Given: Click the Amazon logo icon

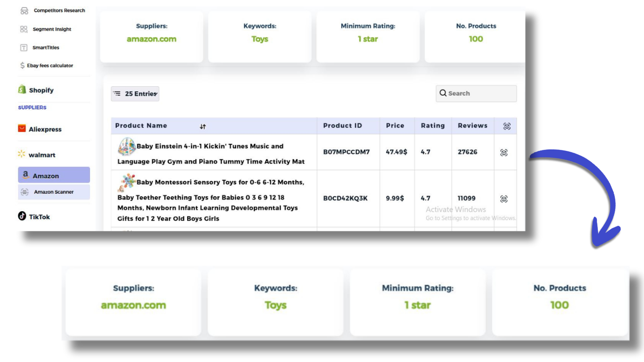Looking at the screenshot, I should (25, 175).
